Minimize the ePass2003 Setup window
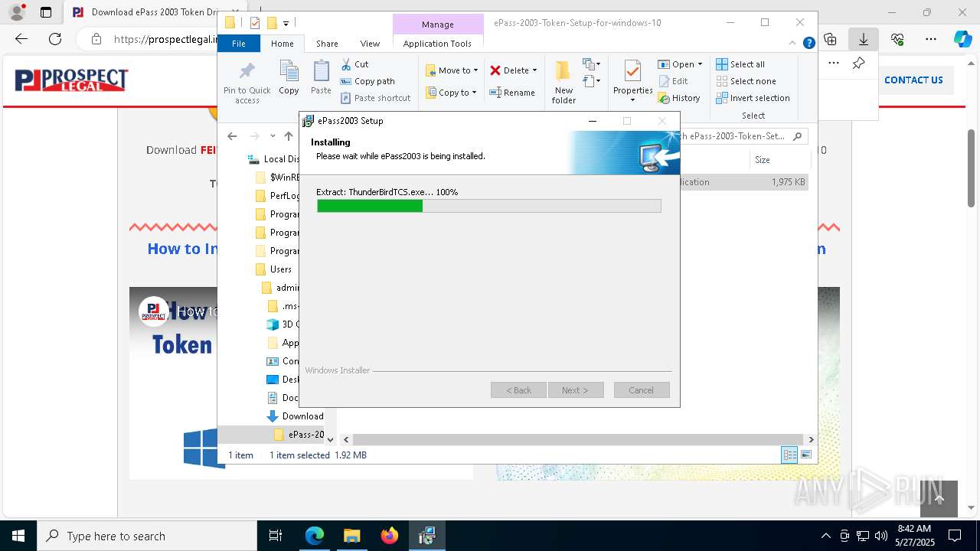 593,121
